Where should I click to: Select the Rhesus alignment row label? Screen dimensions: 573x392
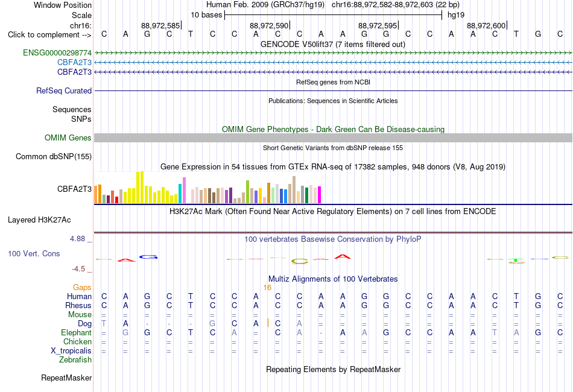(78, 305)
